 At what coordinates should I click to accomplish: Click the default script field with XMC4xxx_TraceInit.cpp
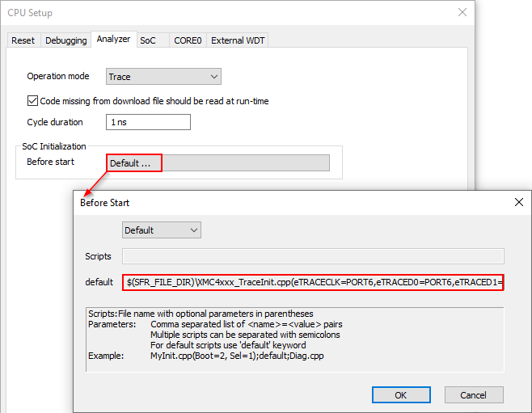click(x=314, y=281)
